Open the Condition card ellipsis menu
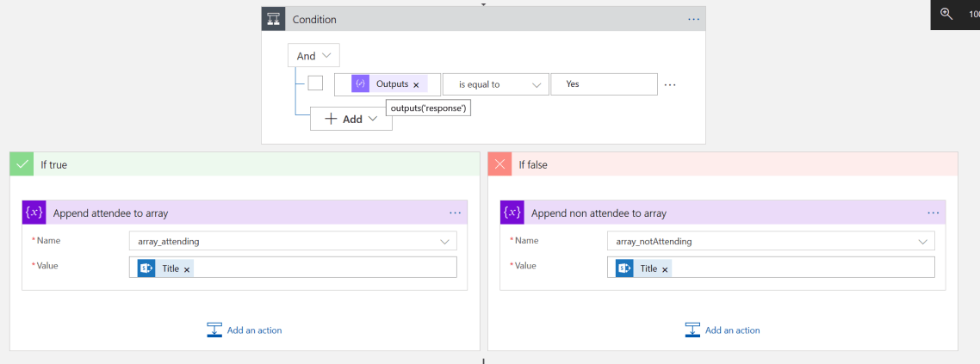 click(693, 20)
